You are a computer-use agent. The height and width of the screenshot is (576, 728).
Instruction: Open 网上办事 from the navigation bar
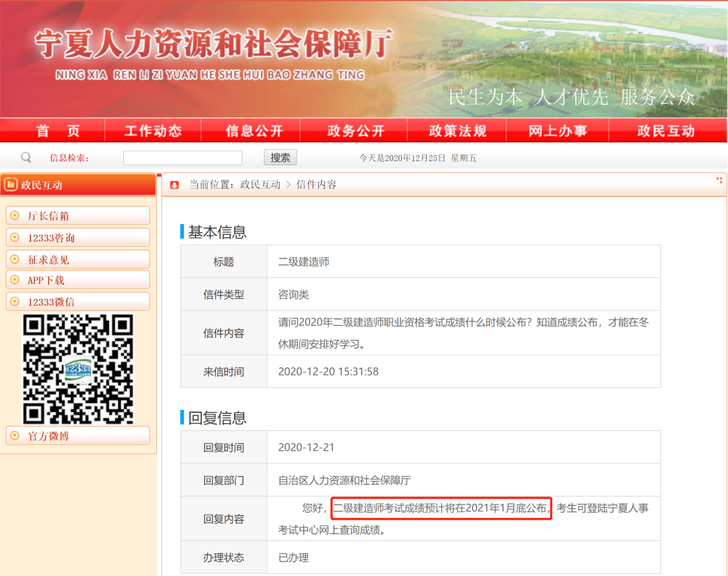[x=557, y=131]
